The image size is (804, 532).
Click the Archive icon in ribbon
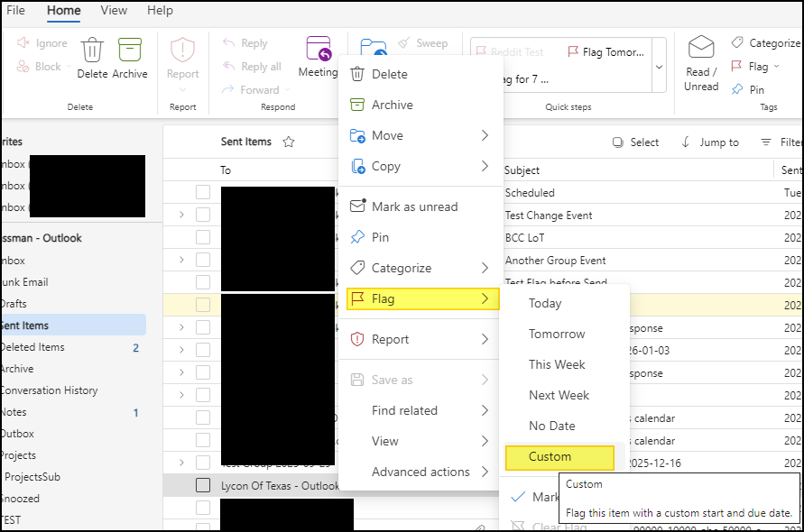pyautogui.click(x=130, y=52)
